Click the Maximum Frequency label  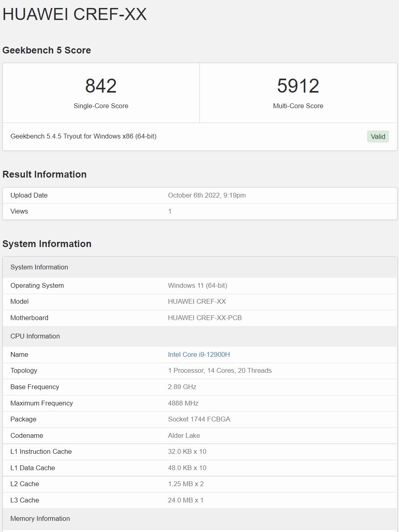(x=41, y=403)
